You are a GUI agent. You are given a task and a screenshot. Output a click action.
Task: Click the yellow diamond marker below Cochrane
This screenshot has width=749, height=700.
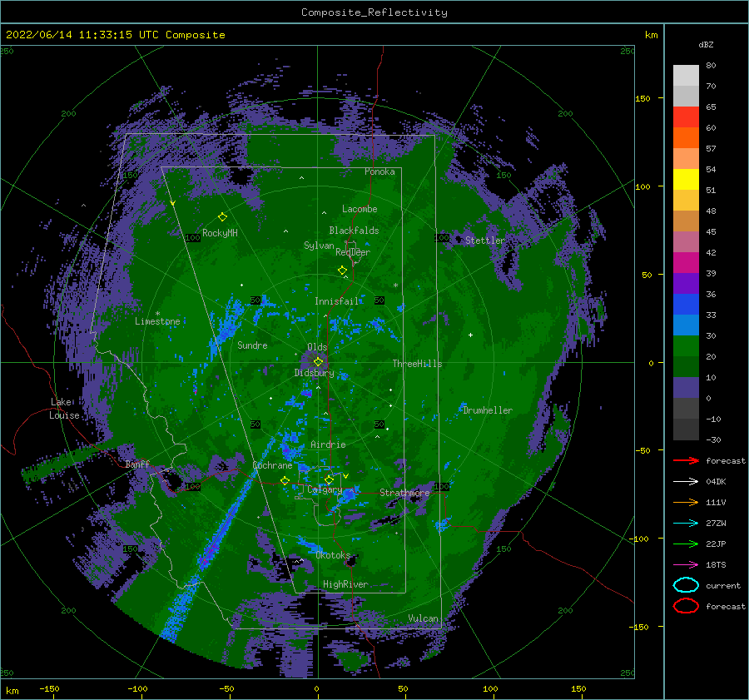click(285, 480)
